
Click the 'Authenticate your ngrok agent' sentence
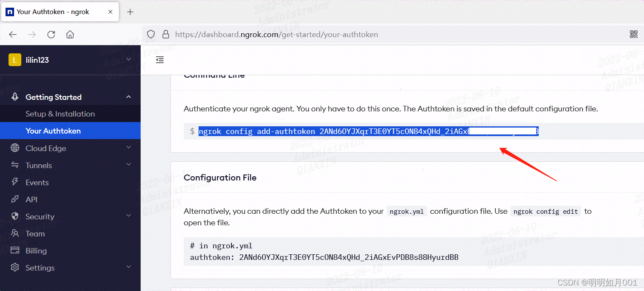point(239,109)
